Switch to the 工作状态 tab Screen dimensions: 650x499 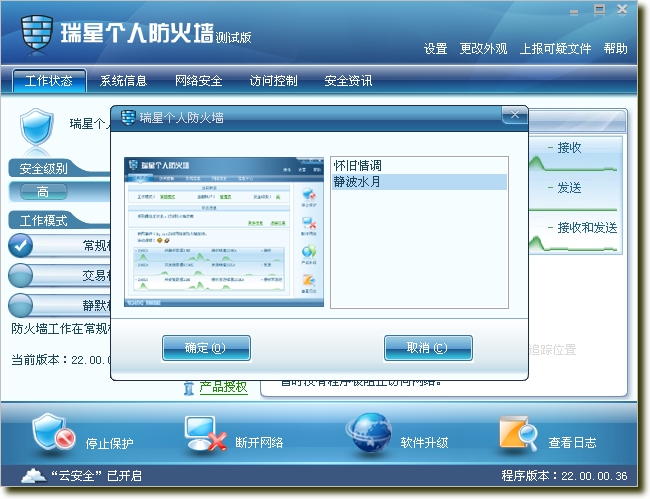click(x=49, y=80)
